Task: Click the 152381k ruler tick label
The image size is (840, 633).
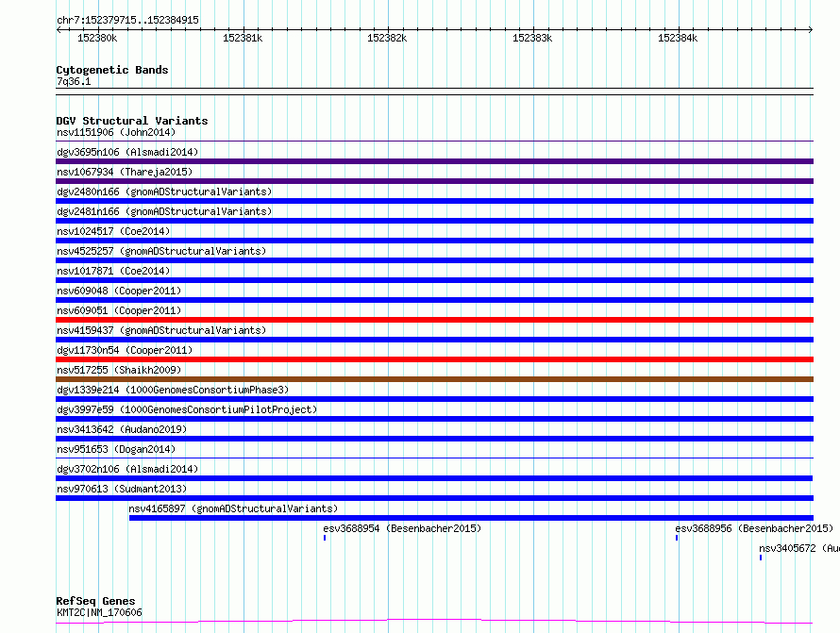Action: click(243, 38)
